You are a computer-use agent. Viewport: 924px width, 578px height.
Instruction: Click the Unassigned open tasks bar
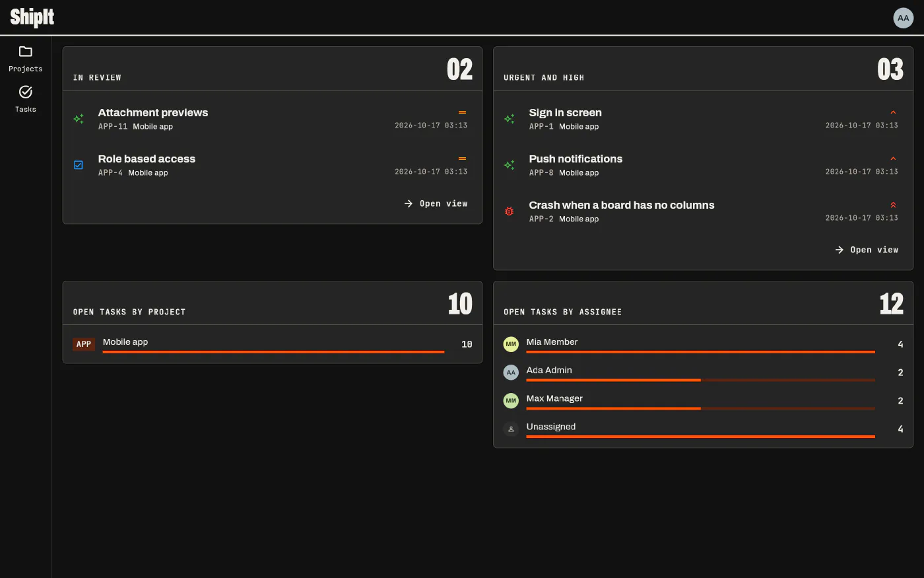(x=700, y=437)
